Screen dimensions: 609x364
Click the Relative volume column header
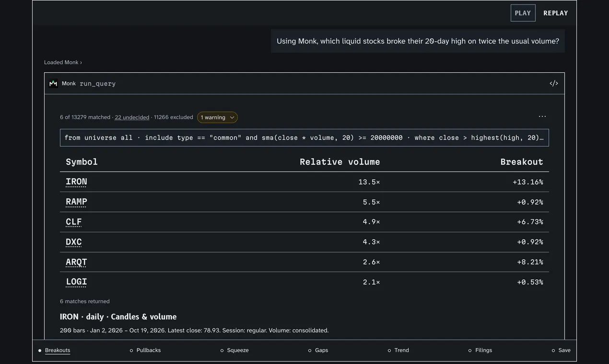click(340, 162)
